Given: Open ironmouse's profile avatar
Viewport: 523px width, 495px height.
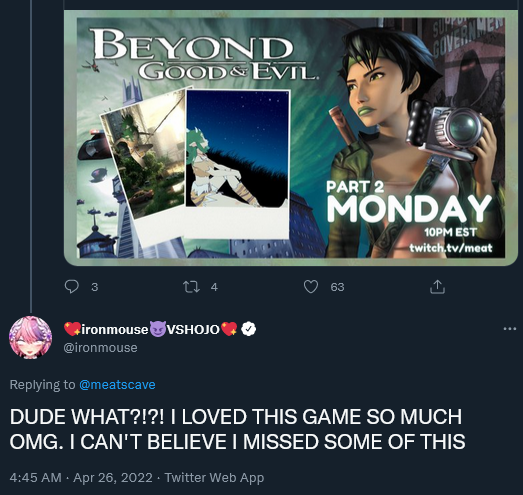Looking at the screenshot, I should 30,337.
